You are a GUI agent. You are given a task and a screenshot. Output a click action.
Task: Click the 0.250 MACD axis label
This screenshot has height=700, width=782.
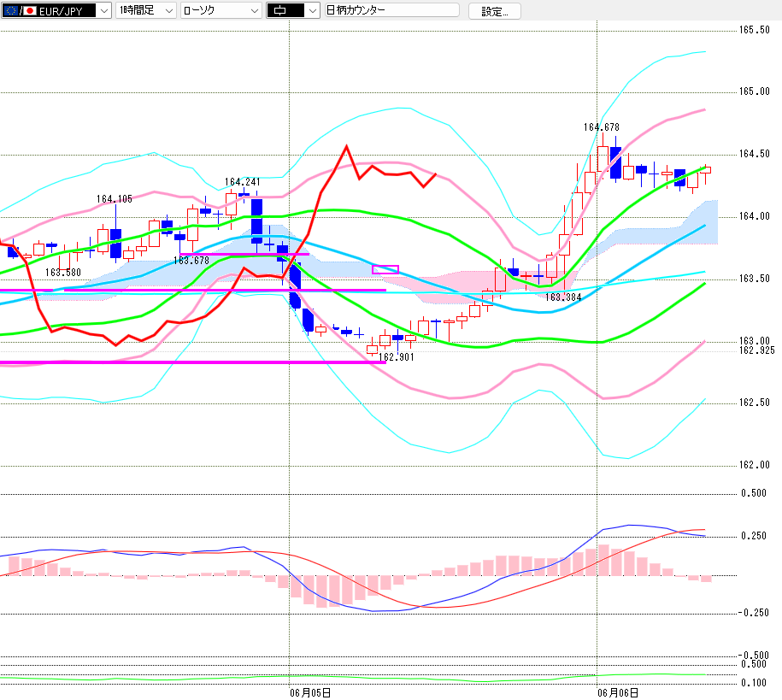(x=754, y=536)
